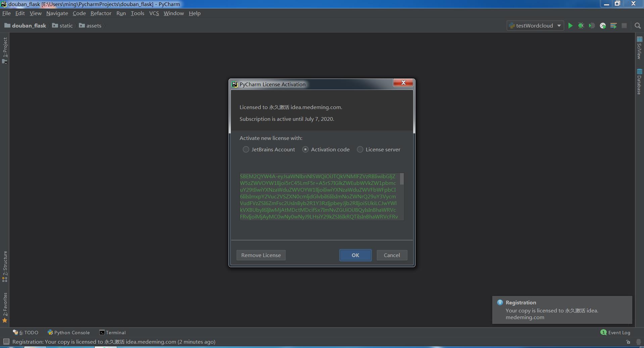Open the 6: TODO tool window
This screenshot has width=644, height=348.
tap(26, 333)
